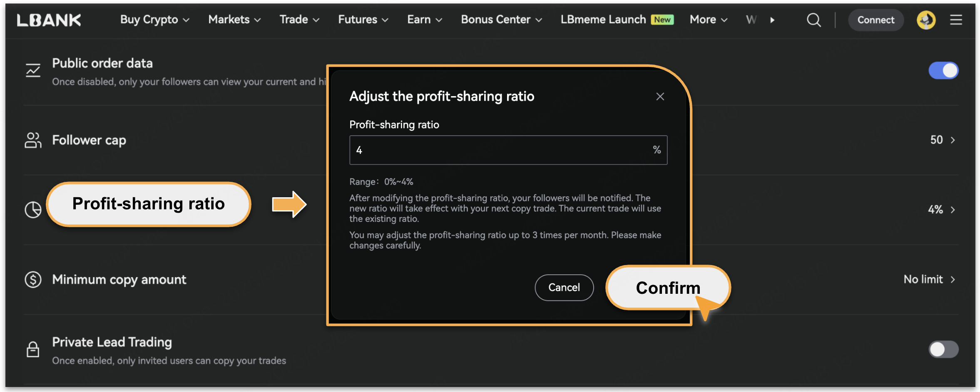
Task: Close the profit-sharing ratio dialog
Action: point(660,97)
